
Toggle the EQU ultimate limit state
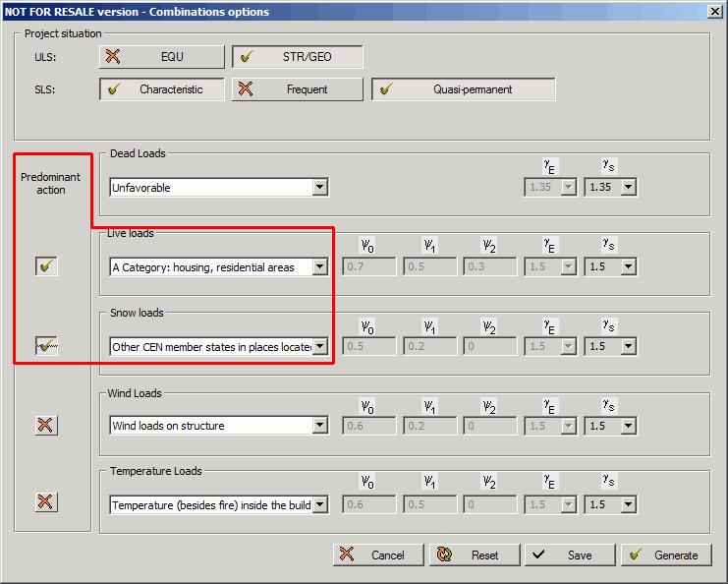point(161,57)
